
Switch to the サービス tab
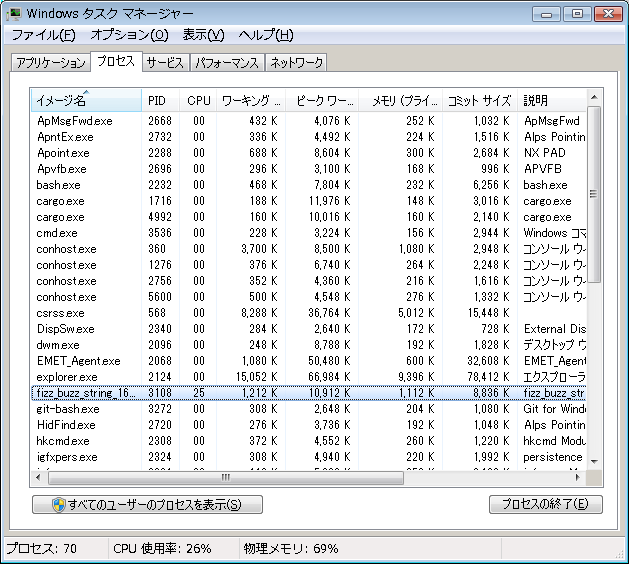(165, 63)
